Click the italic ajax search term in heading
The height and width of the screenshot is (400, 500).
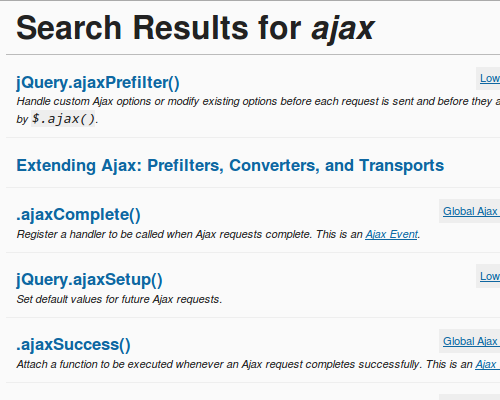click(x=343, y=29)
